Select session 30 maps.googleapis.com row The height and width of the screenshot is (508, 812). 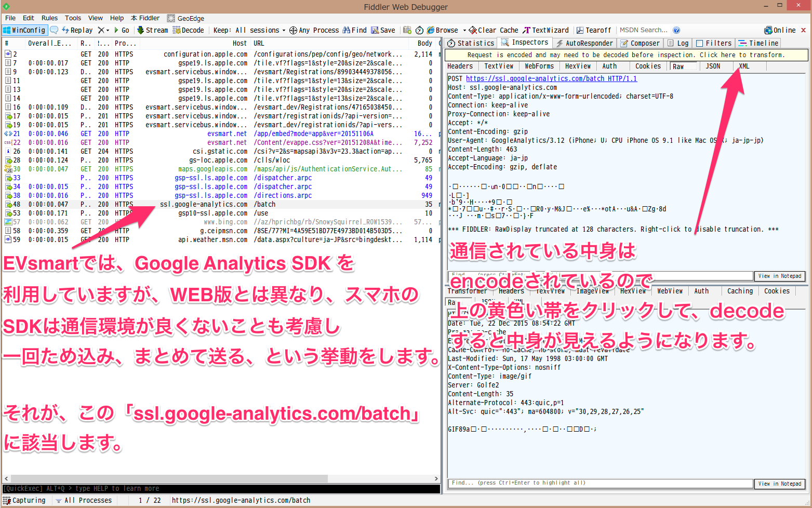221,169
